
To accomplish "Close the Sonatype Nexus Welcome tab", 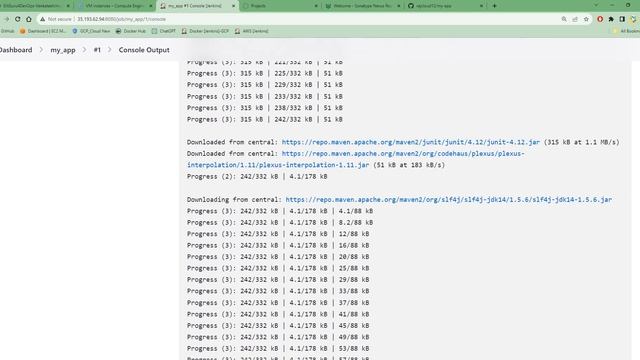I will [x=399, y=6].
